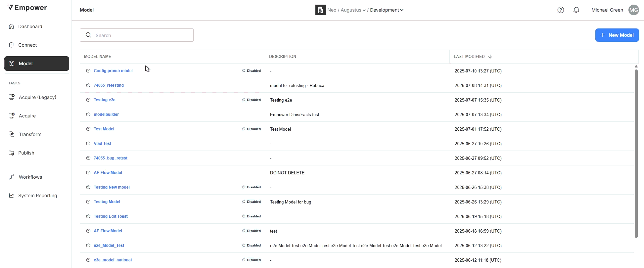Click the System Reporting chart icon
The width and height of the screenshot is (644, 268).
[11, 196]
